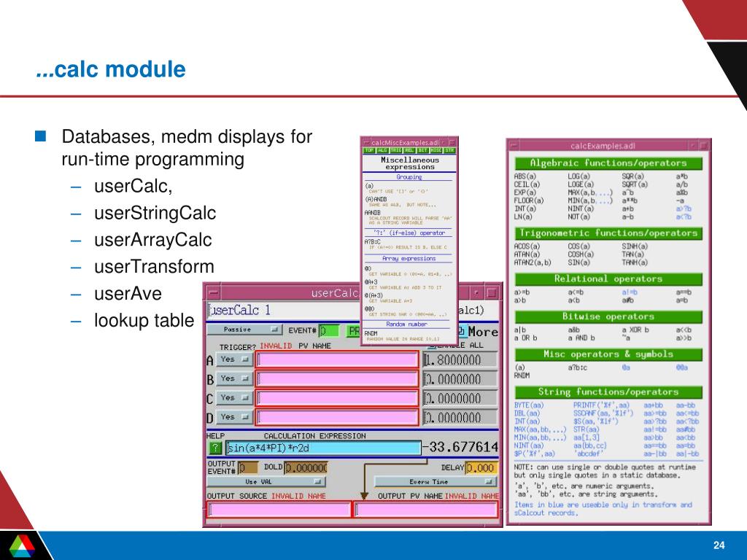Click the pink PV name field for C

337,398
